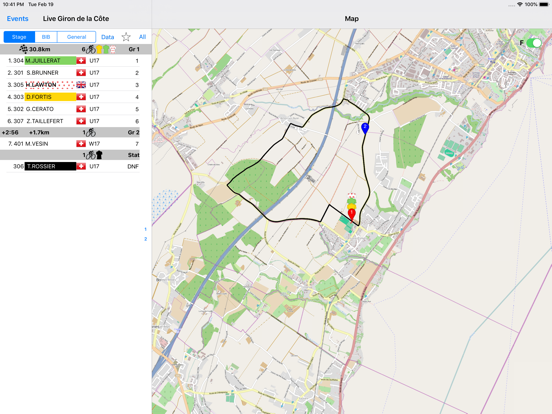Image resolution: width=552 pixels, height=414 pixels.
Task: Tap the Live Giron de la Côte title
Action: pos(76,19)
